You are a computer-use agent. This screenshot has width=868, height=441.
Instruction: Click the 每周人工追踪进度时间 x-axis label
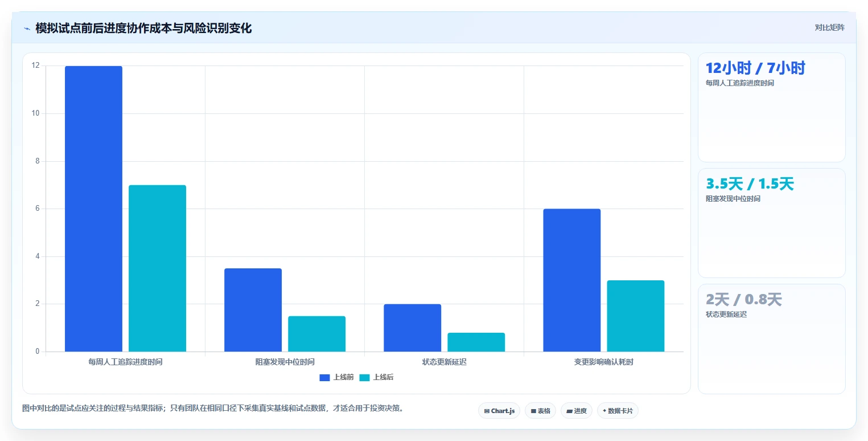[x=125, y=362]
